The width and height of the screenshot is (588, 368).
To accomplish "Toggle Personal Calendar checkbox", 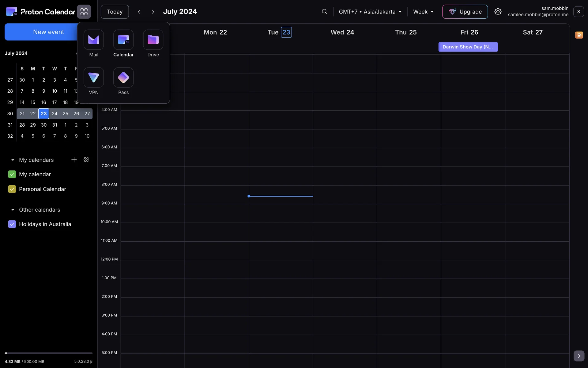I will (12, 189).
